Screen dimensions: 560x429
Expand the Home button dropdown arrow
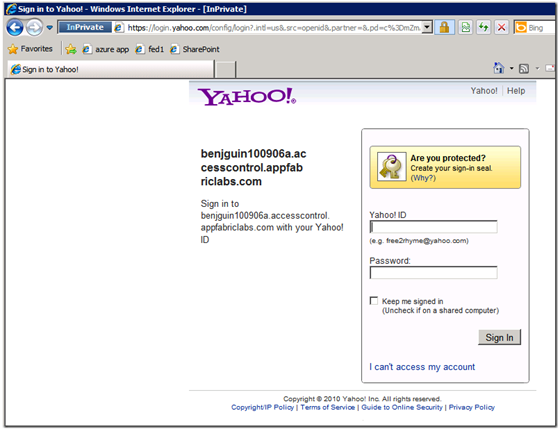pos(511,68)
